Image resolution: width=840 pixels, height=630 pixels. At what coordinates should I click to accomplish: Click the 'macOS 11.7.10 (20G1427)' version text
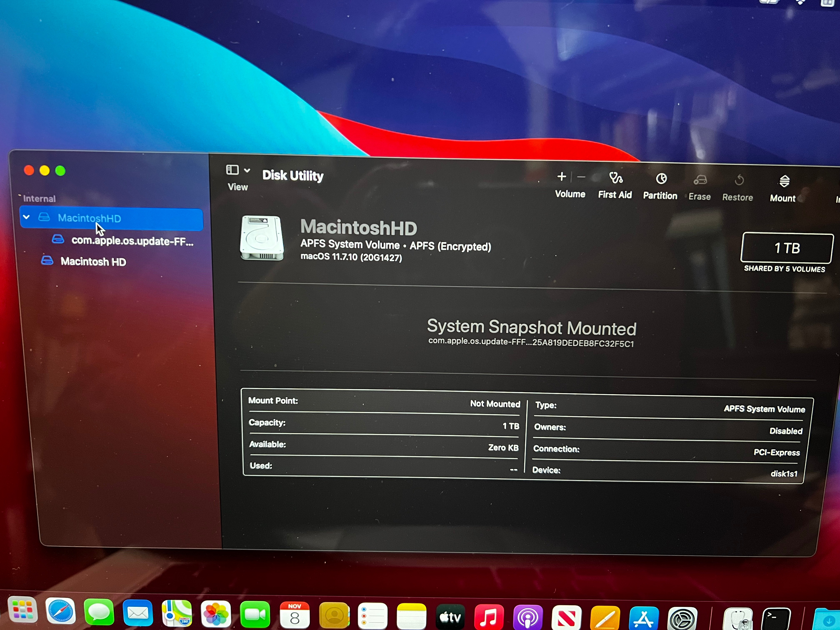pos(351,257)
